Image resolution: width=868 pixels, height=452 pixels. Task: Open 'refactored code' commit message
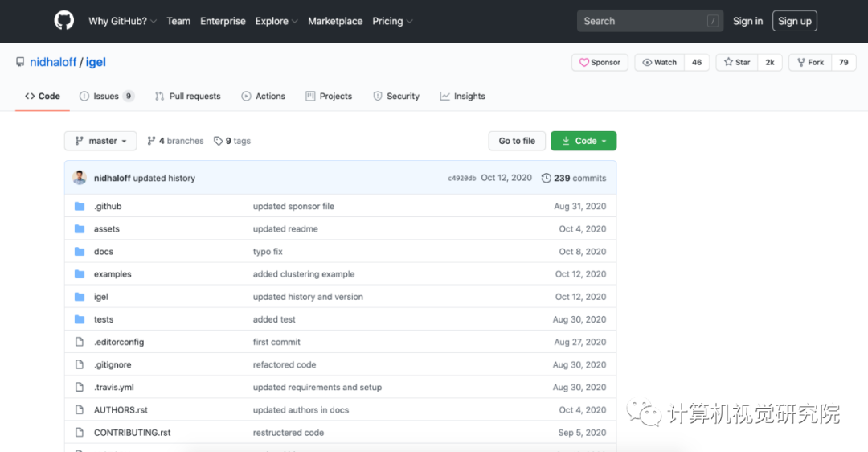coord(285,364)
